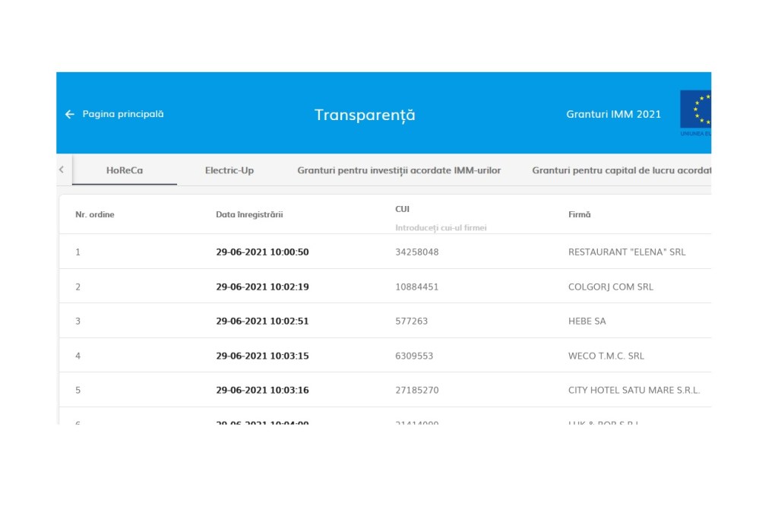Click the date 29-06-2021 10:02:19
The width and height of the screenshot is (778, 532).
(262, 287)
